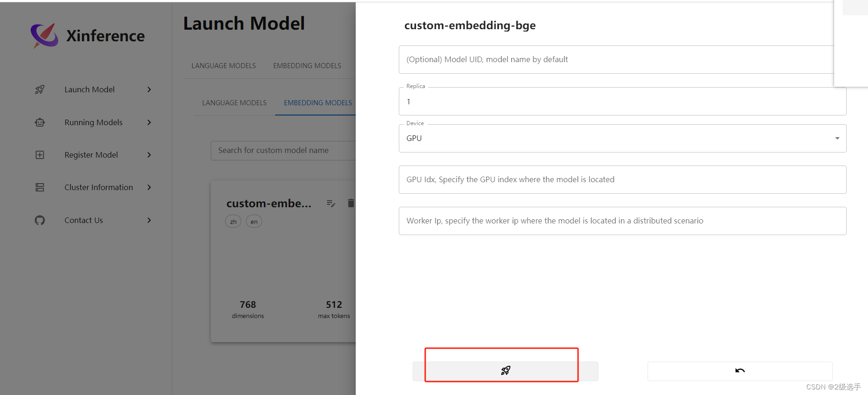Screen dimensions: 868x395
Task: Switch to the upper EMBEDDING MODELS tab
Action: point(307,66)
